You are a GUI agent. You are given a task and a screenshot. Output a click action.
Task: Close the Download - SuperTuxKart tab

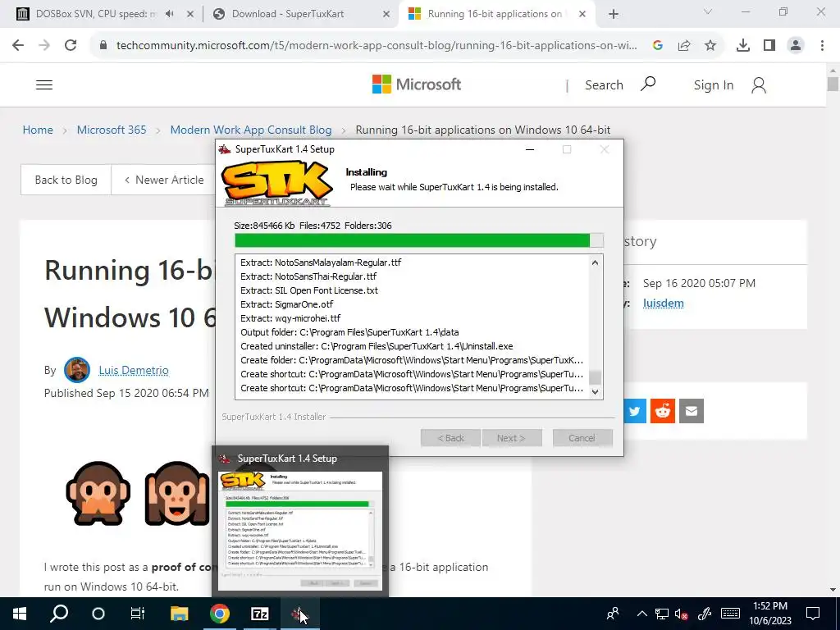coord(386,15)
